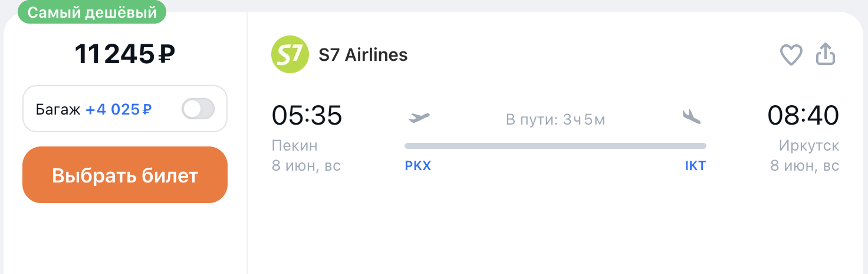
Task: Click the Самый дешёвый green badge
Action: pos(93,12)
